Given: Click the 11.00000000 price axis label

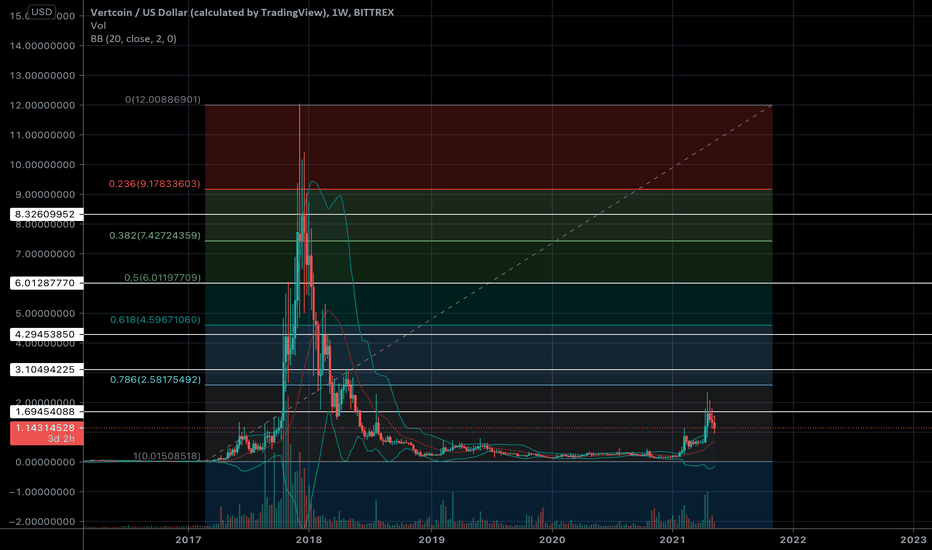Looking at the screenshot, I should coord(43,135).
